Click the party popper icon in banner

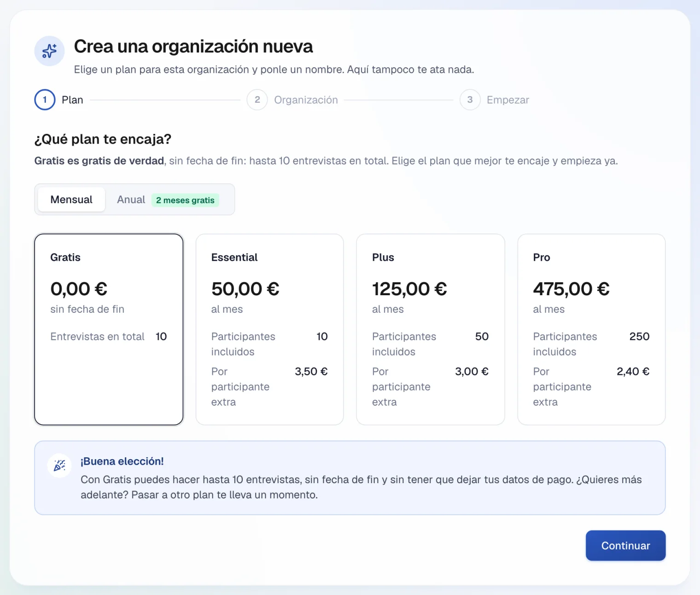click(59, 466)
